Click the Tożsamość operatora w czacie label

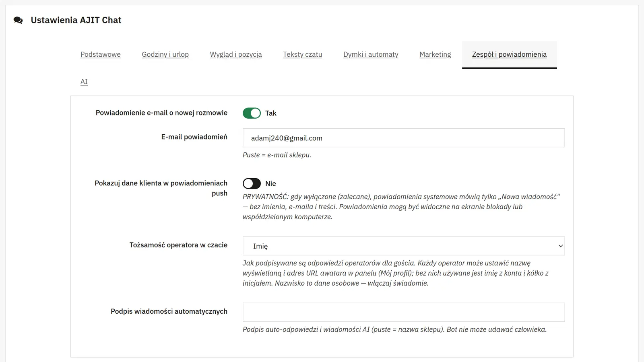(178, 245)
